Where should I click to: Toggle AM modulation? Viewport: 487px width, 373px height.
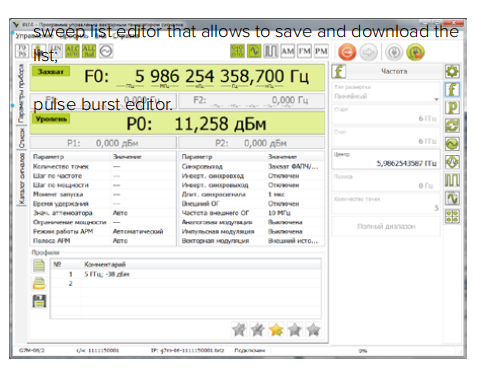288,51
